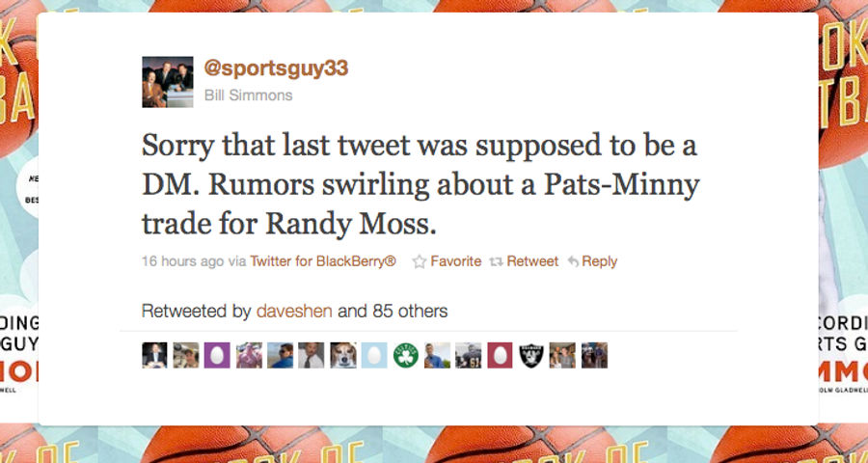Click the Retweet arrows icon
This screenshot has height=463, width=868.
point(496,261)
